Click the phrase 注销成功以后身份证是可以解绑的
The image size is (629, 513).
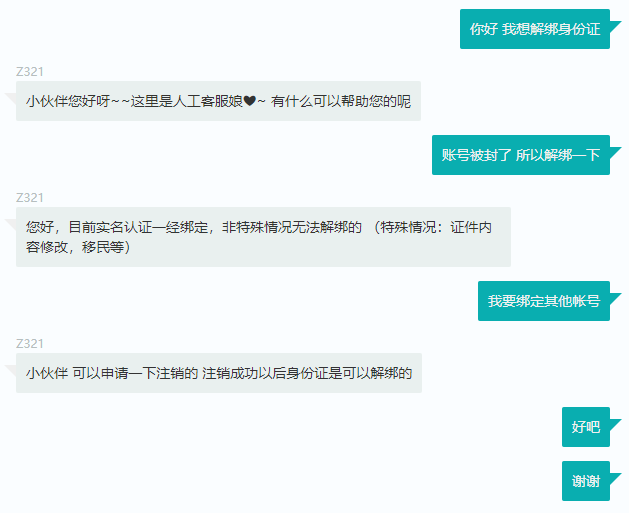click(x=307, y=373)
